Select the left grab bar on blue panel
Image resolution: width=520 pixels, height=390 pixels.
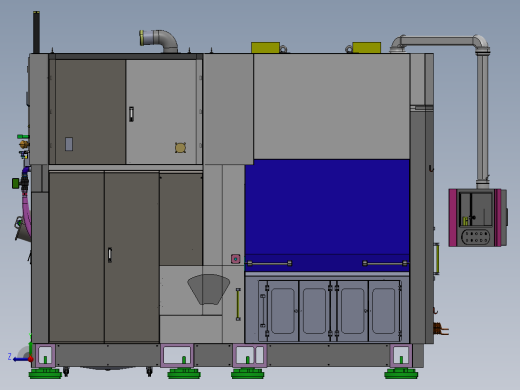tap(270, 263)
